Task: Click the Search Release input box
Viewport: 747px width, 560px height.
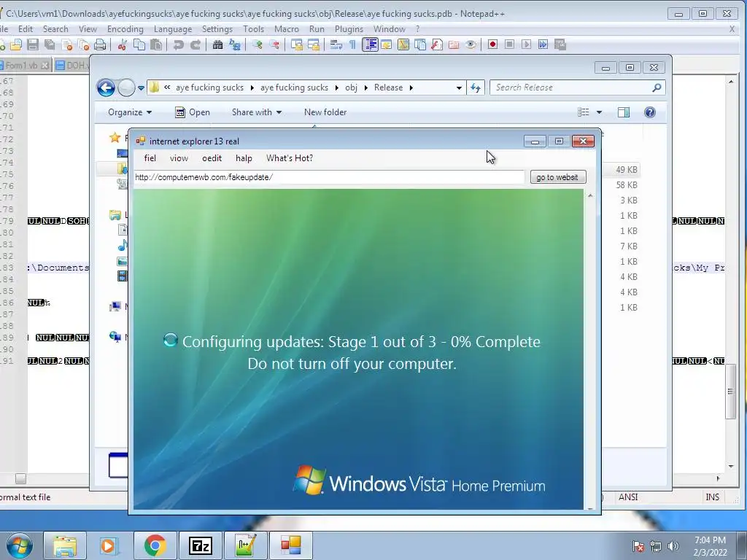Action: point(570,87)
